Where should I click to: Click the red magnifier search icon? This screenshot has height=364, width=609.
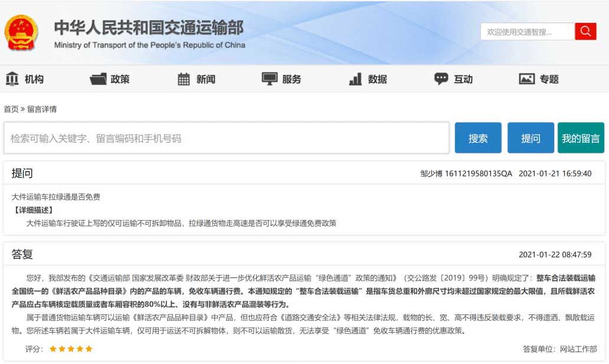click(x=585, y=32)
